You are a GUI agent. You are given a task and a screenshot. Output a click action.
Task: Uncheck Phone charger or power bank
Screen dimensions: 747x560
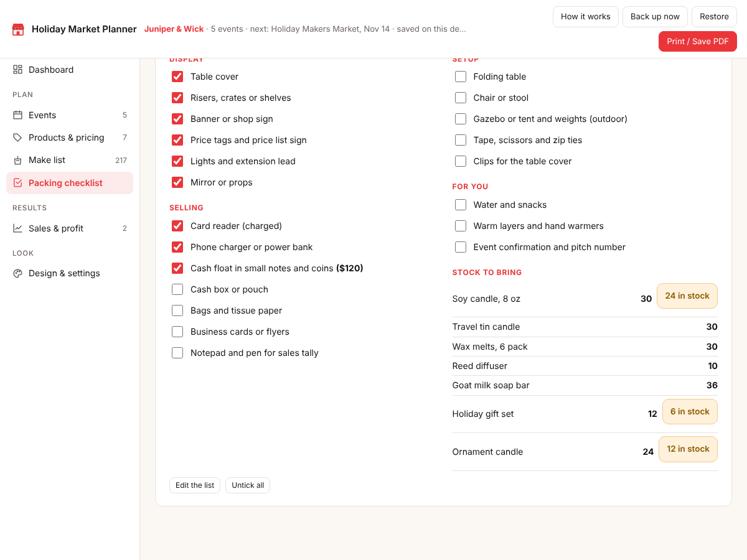[x=177, y=247]
